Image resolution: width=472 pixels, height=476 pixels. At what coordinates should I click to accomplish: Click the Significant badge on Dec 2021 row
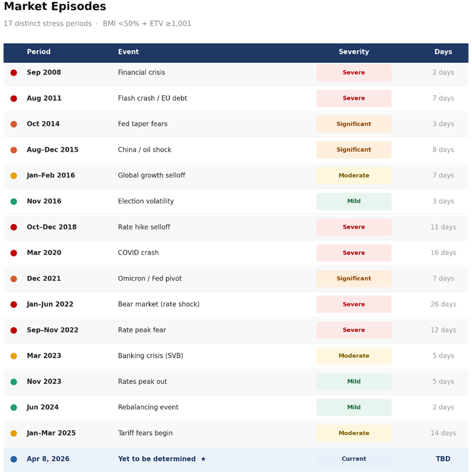[353, 278]
